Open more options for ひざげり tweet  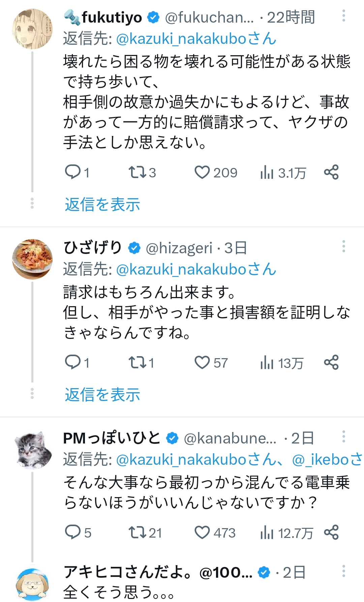pyautogui.click(x=343, y=247)
